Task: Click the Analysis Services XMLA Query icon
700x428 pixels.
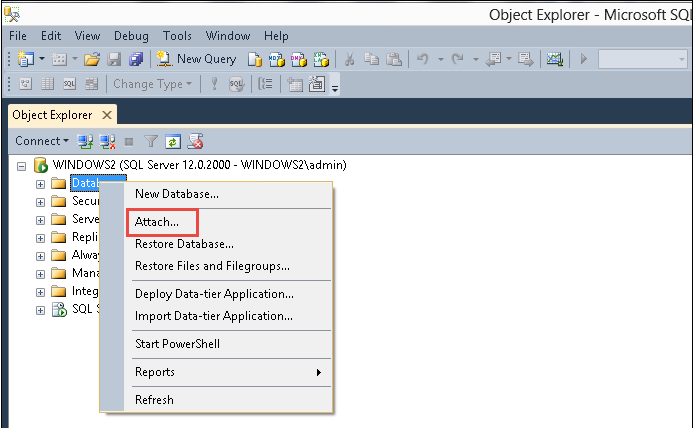Action: (x=321, y=59)
